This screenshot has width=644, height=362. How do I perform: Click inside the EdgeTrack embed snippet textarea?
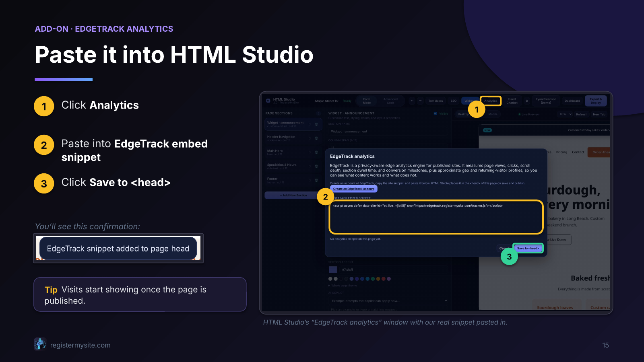click(436, 217)
